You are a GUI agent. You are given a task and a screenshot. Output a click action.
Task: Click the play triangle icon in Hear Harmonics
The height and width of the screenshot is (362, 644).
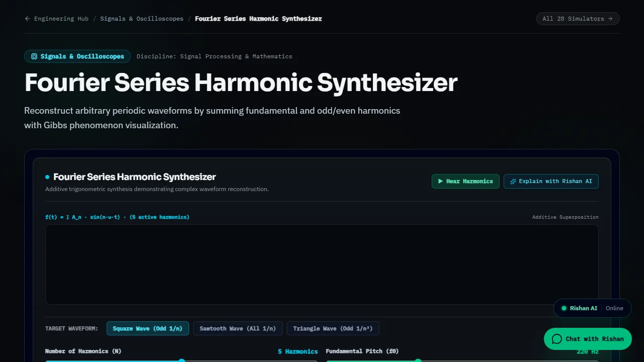[x=441, y=181]
